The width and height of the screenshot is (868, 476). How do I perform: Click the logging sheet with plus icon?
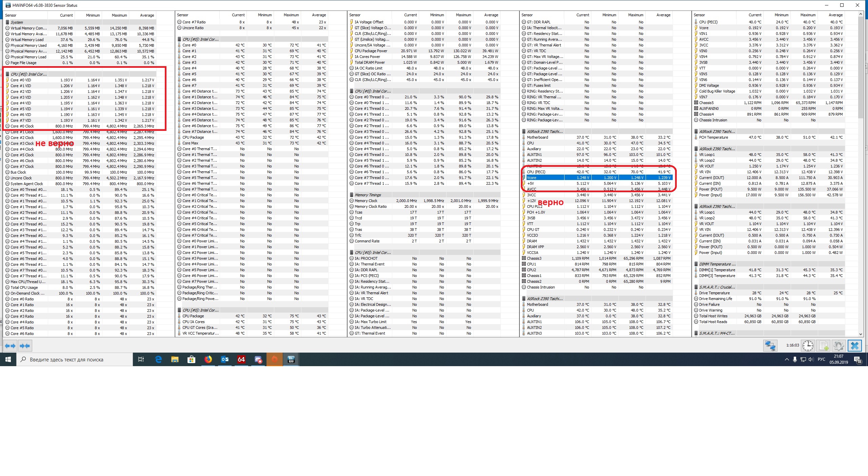824,346
